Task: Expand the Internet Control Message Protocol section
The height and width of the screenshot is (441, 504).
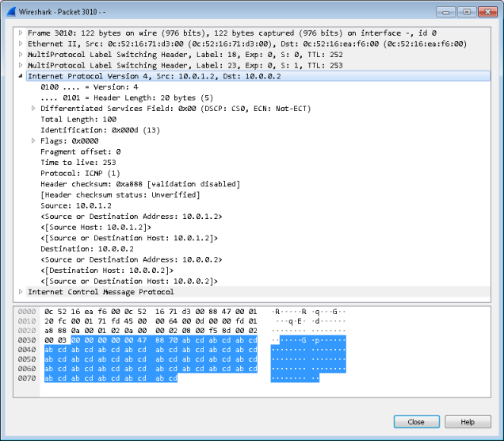Action: click(21, 292)
